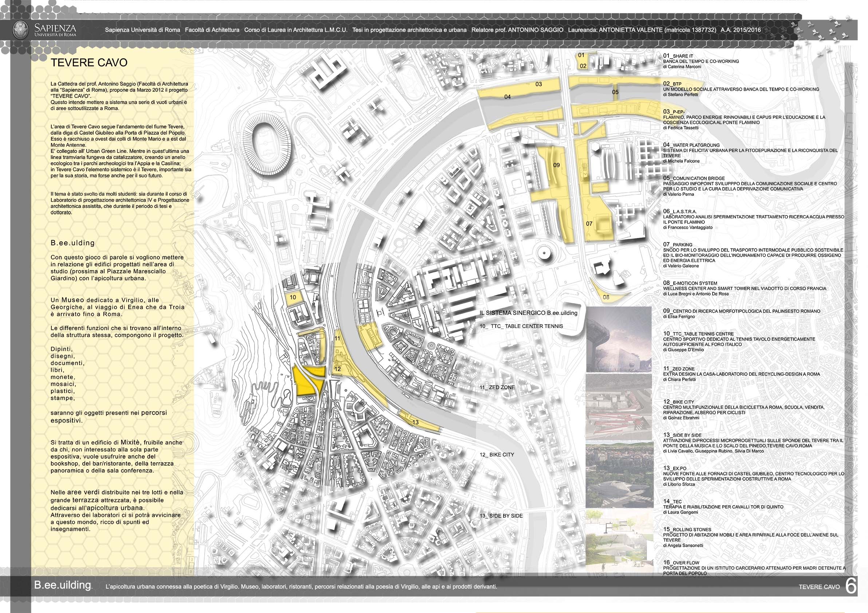868x613 pixels.
Task: Click the 01_SHARE IT legend entry
Action: click(678, 56)
